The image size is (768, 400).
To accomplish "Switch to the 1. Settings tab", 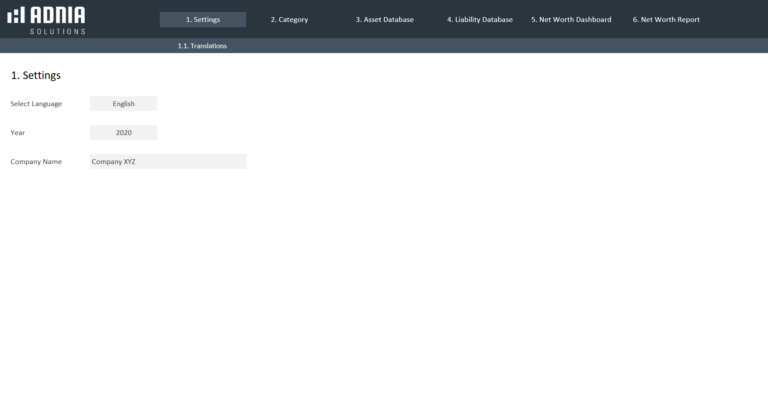I will coord(203,20).
